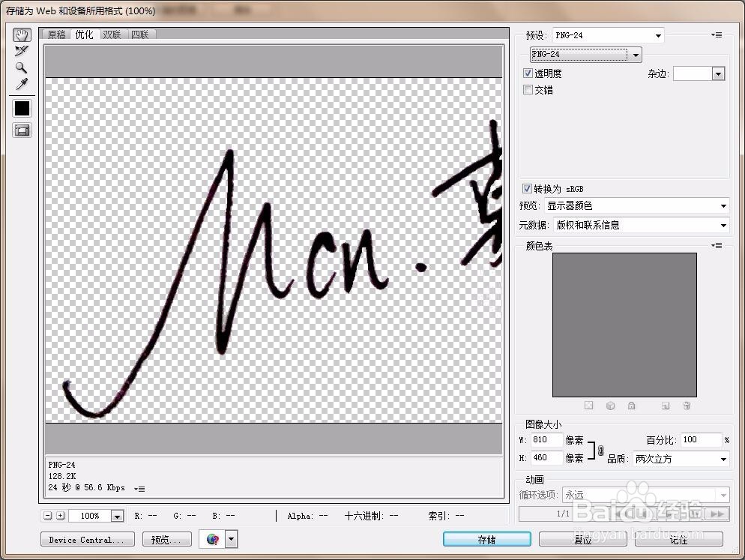Toggle slices visibility icon

pos(22,130)
